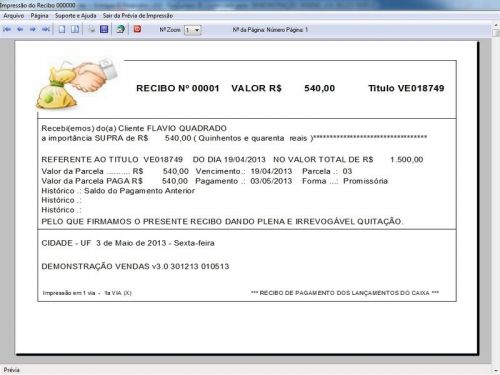Click the 'Prévia' status bar text
This screenshot has height=375, width=500.
tap(12, 370)
